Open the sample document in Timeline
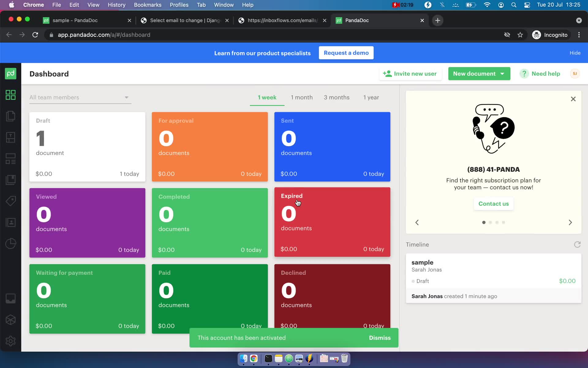Viewport: 588px width, 368px height. tap(493, 278)
